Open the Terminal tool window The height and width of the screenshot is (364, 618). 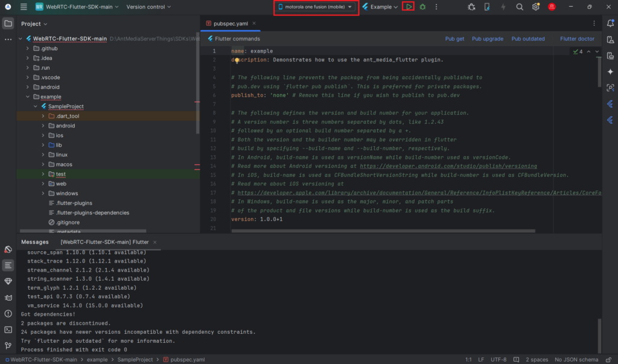(8, 330)
